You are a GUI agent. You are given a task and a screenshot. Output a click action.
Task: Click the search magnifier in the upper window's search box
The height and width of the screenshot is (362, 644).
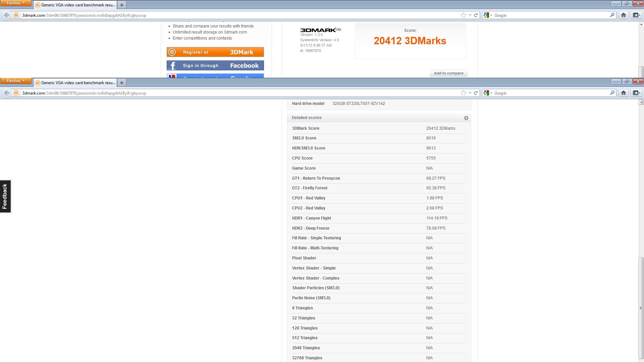[x=612, y=15]
